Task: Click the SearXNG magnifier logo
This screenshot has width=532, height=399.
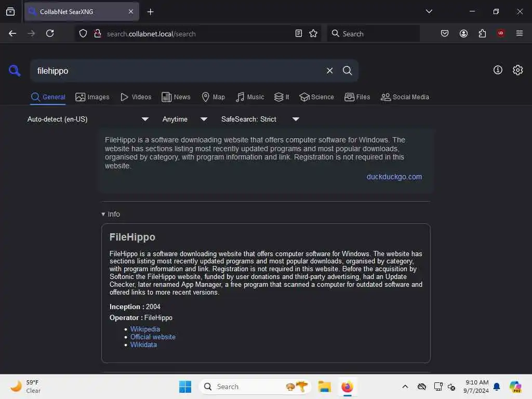Action: [x=15, y=71]
